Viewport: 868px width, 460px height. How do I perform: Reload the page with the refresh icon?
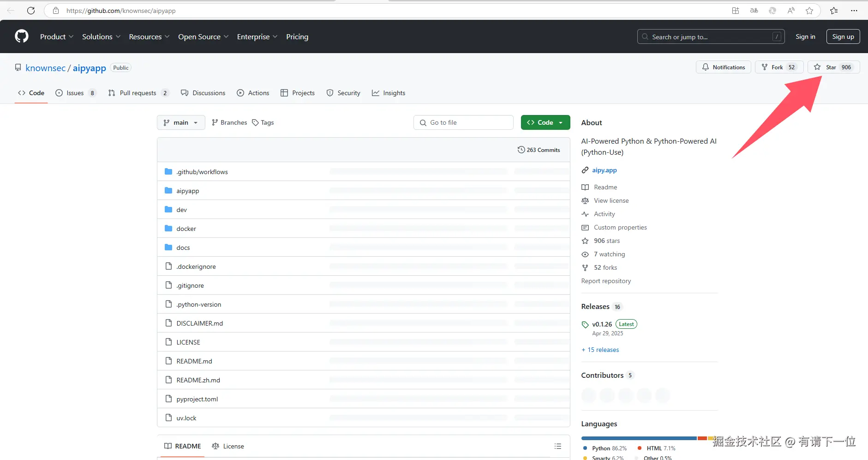click(31, 11)
